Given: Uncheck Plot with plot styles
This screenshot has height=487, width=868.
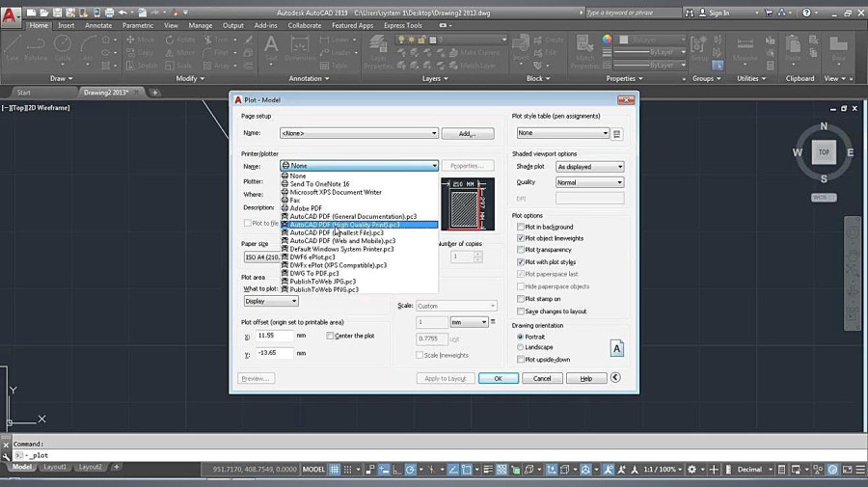Looking at the screenshot, I should 521,261.
